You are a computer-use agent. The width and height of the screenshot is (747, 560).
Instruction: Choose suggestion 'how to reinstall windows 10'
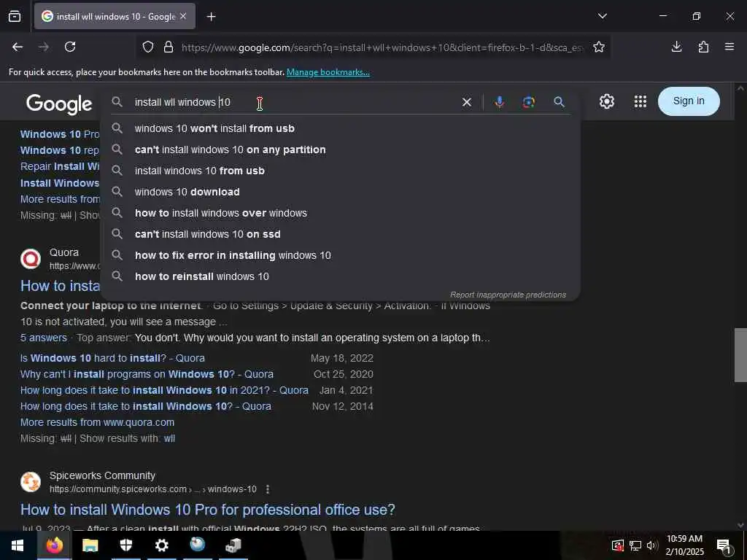pyautogui.click(x=340, y=276)
